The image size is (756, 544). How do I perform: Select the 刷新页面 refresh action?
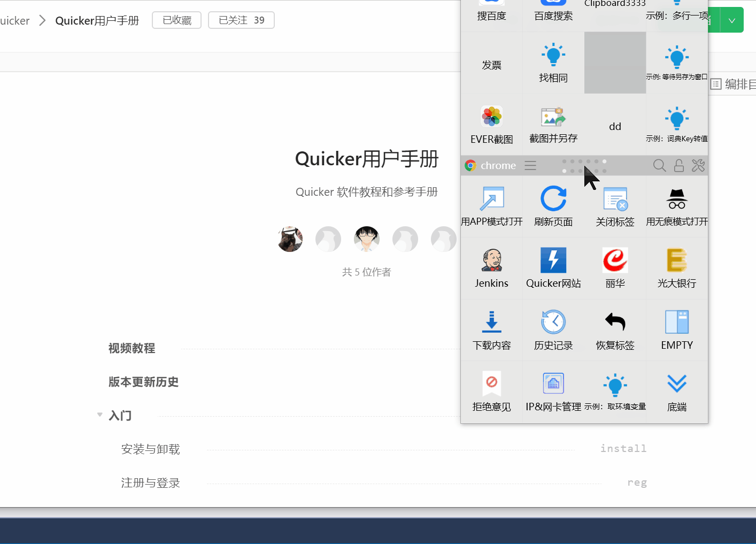553,206
